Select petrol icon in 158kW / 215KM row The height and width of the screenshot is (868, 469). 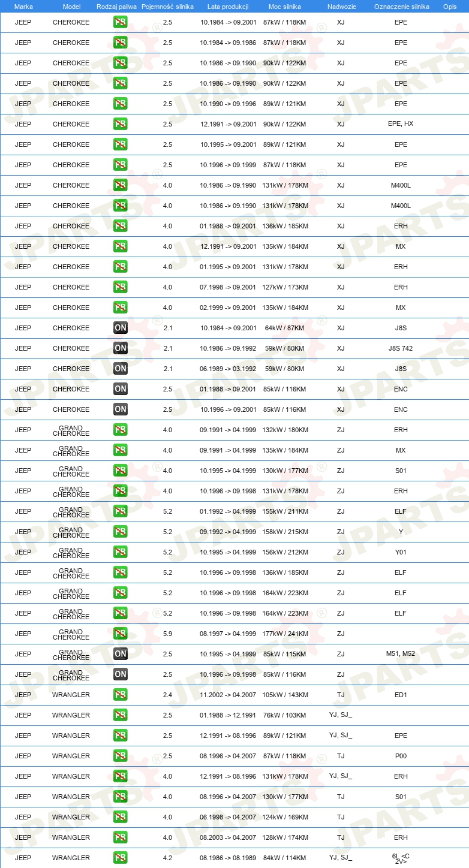coord(121,532)
